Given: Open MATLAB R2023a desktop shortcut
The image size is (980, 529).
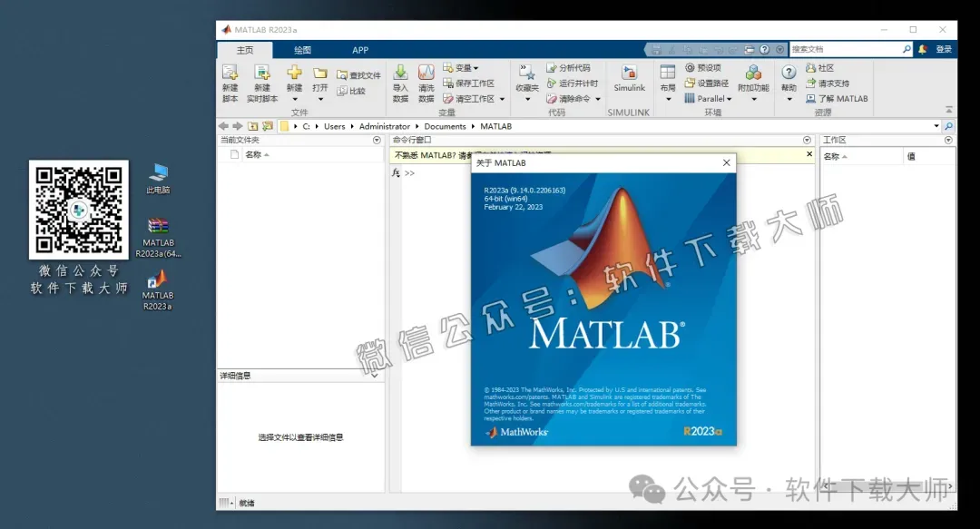Looking at the screenshot, I should click(158, 290).
